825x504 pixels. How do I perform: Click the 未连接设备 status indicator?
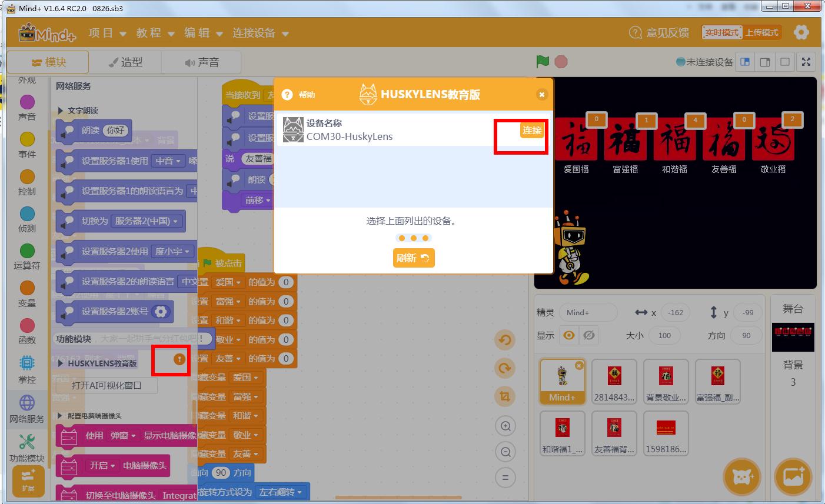(704, 62)
